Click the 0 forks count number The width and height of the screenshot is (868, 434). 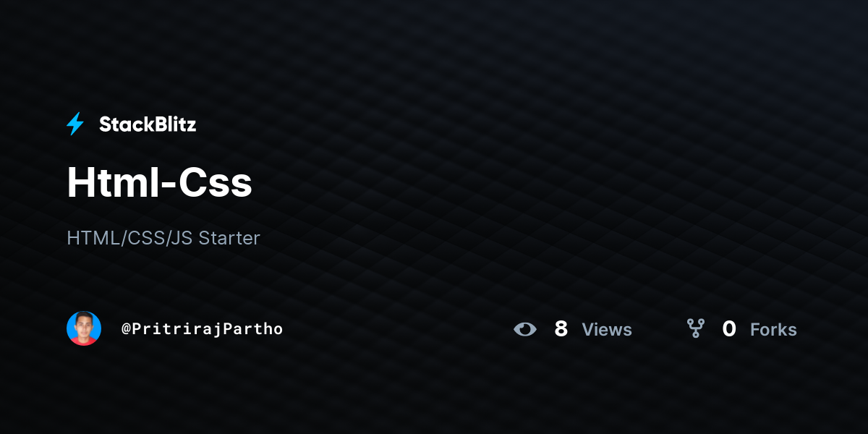coord(729,329)
